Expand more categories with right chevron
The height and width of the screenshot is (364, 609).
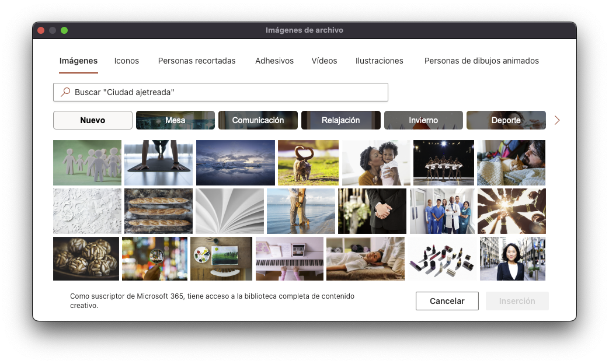(556, 120)
